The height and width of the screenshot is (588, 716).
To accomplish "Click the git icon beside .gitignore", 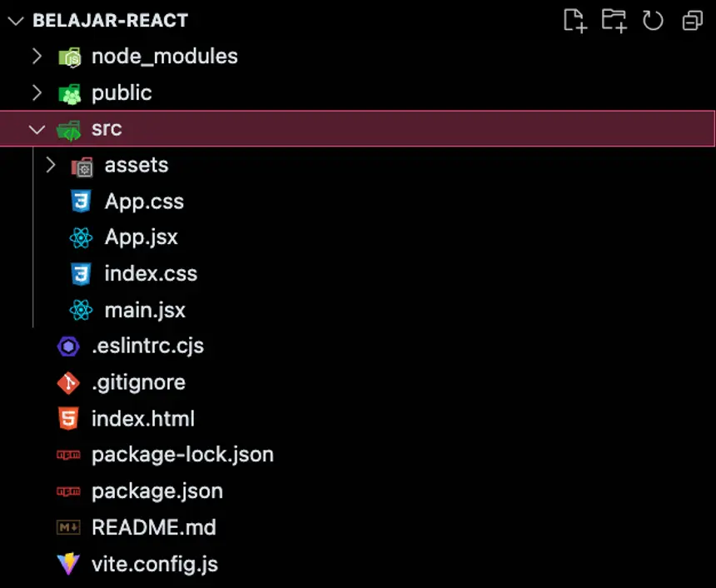I will pyautogui.click(x=68, y=382).
